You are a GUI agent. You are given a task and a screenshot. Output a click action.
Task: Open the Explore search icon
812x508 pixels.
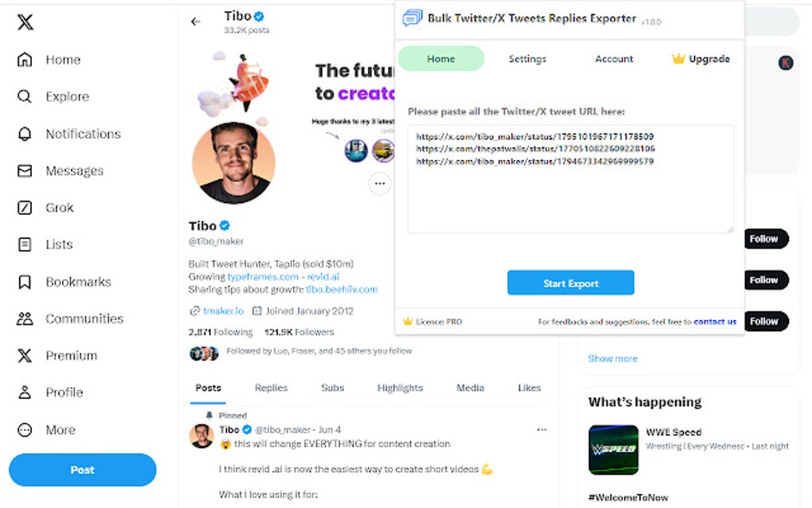[x=25, y=96]
